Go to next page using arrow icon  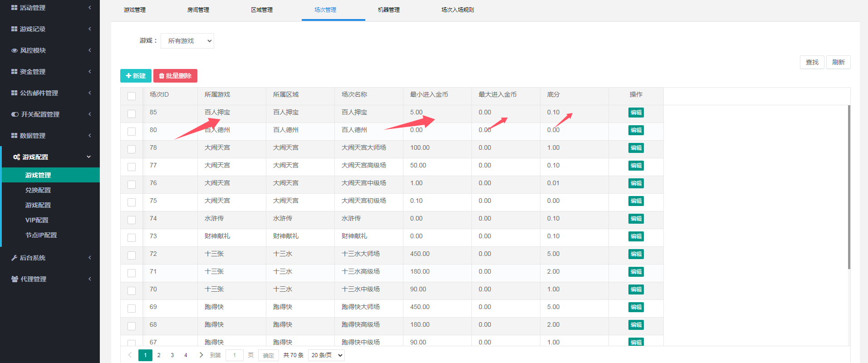tap(201, 355)
